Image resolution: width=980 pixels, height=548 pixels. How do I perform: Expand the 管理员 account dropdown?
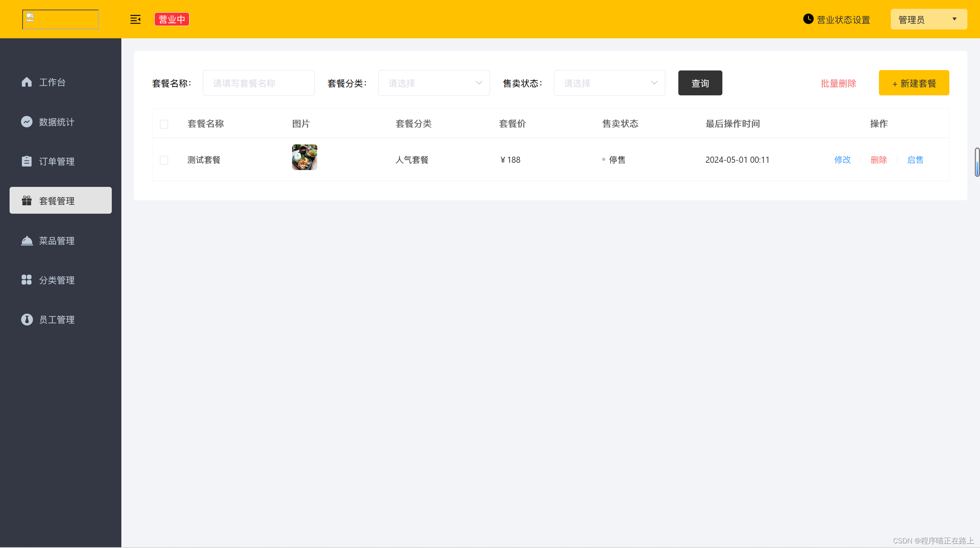(x=929, y=19)
